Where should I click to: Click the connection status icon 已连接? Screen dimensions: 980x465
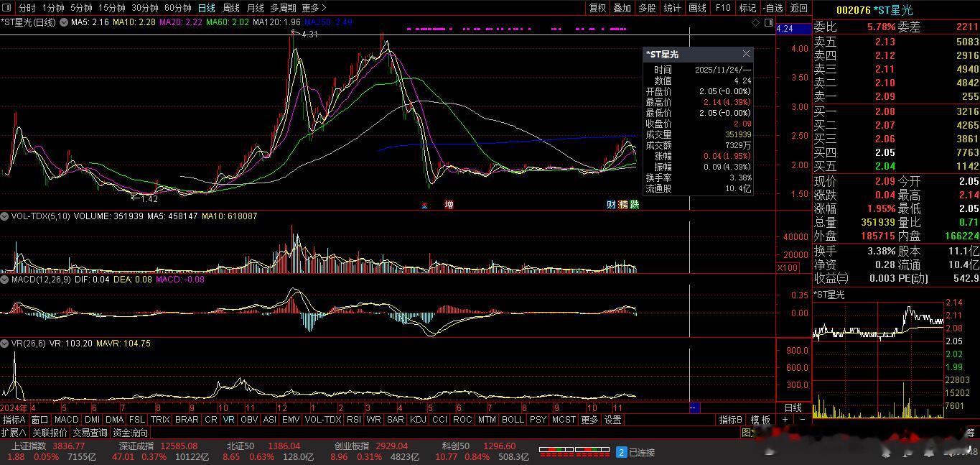[622, 452]
